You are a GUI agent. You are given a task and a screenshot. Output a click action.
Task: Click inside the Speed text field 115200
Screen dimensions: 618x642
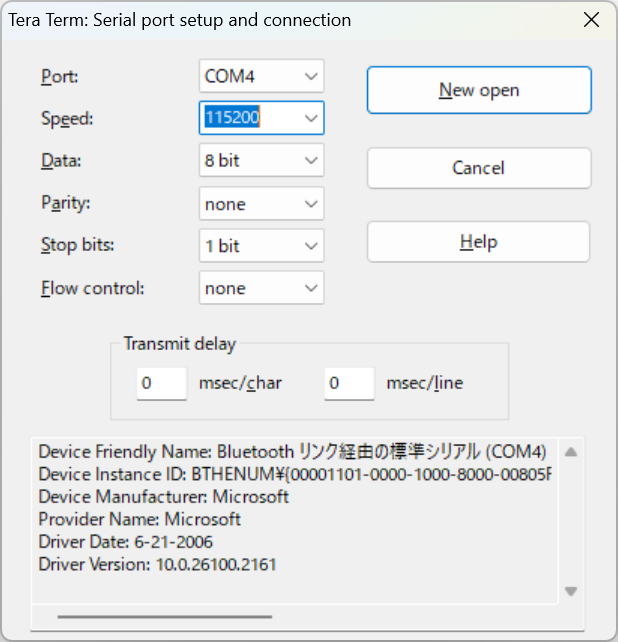(x=245, y=118)
